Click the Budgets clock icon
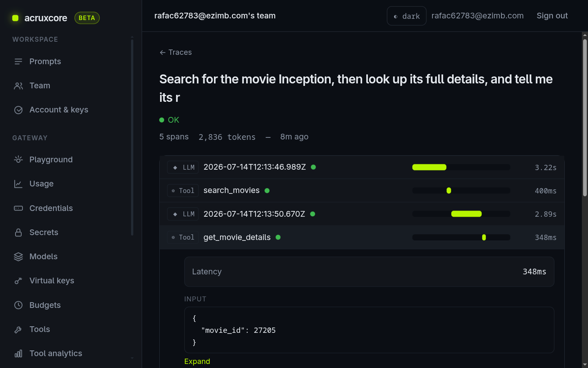588x368 pixels. click(x=18, y=305)
